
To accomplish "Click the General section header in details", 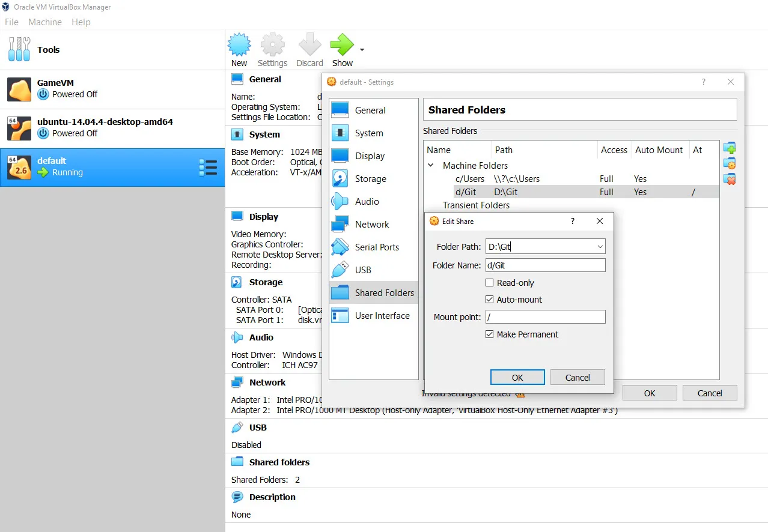I will pos(265,79).
